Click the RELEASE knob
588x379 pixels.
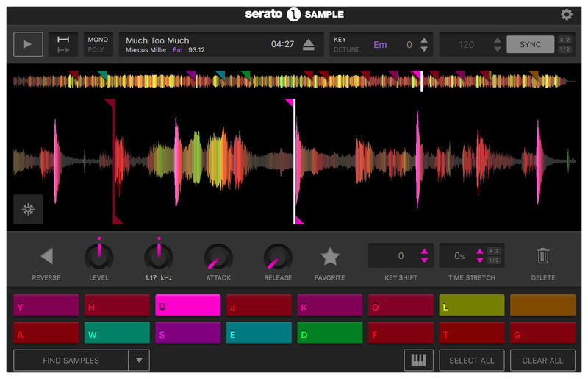[278, 258]
